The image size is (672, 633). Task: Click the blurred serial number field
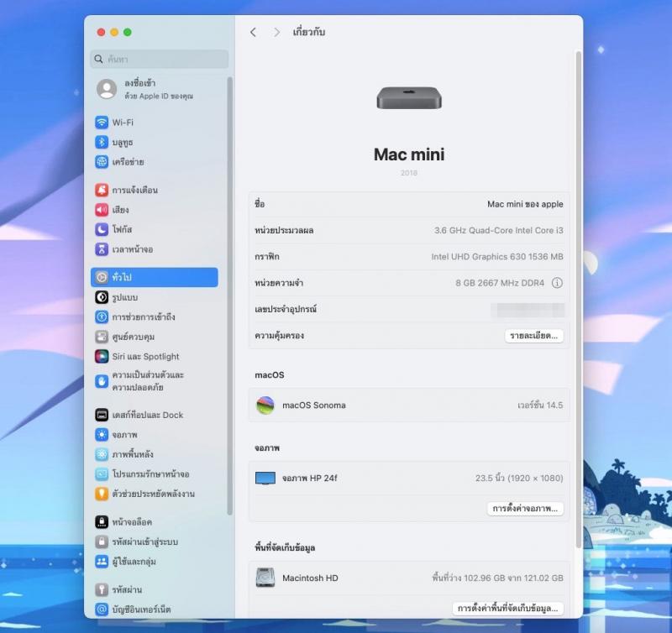[528, 310]
